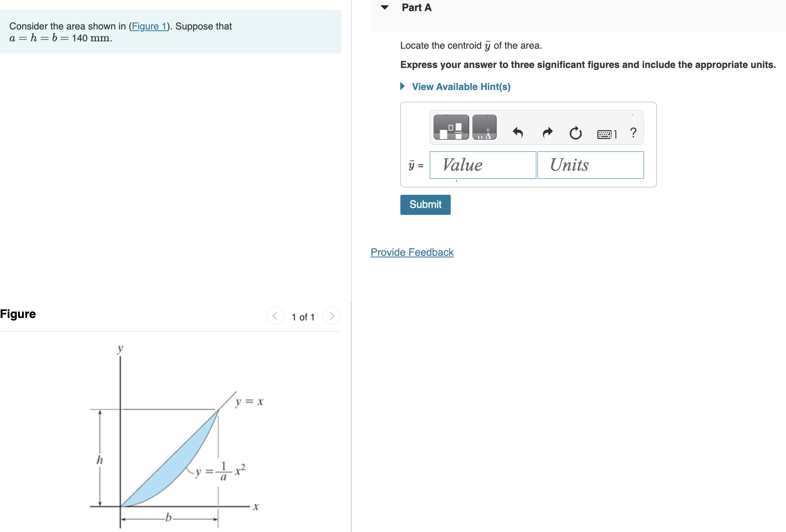Open the symbols and units palette icon
786x532 pixels.
coord(484,127)
